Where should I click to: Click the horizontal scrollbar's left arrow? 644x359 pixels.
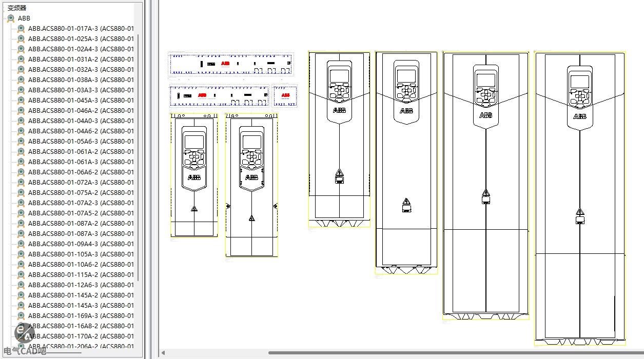coord(163,353)
